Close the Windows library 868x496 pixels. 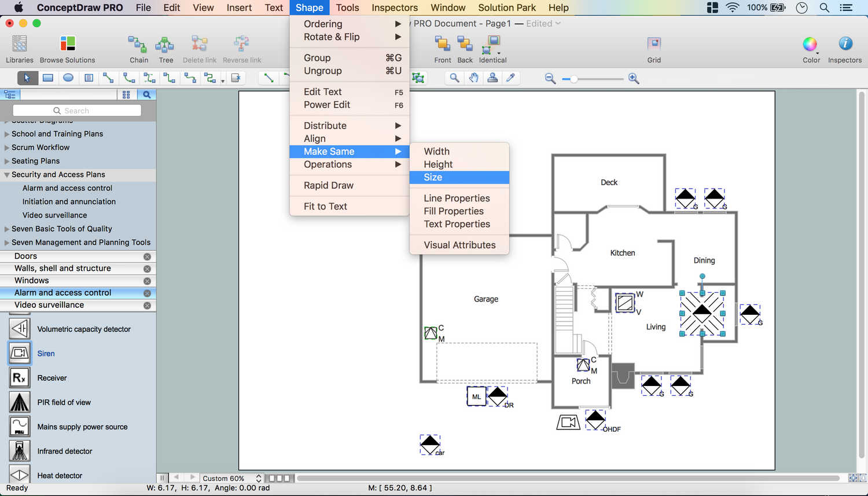click(147, 281)
